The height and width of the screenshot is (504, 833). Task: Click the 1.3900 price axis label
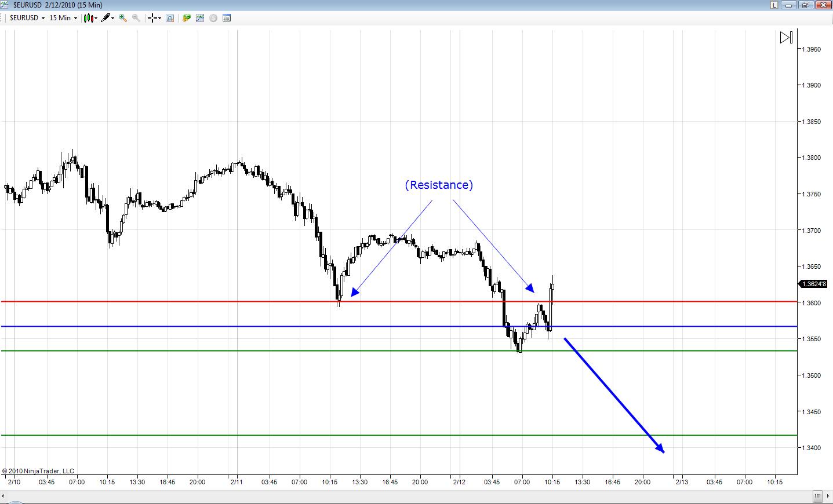tap(812, 85)
